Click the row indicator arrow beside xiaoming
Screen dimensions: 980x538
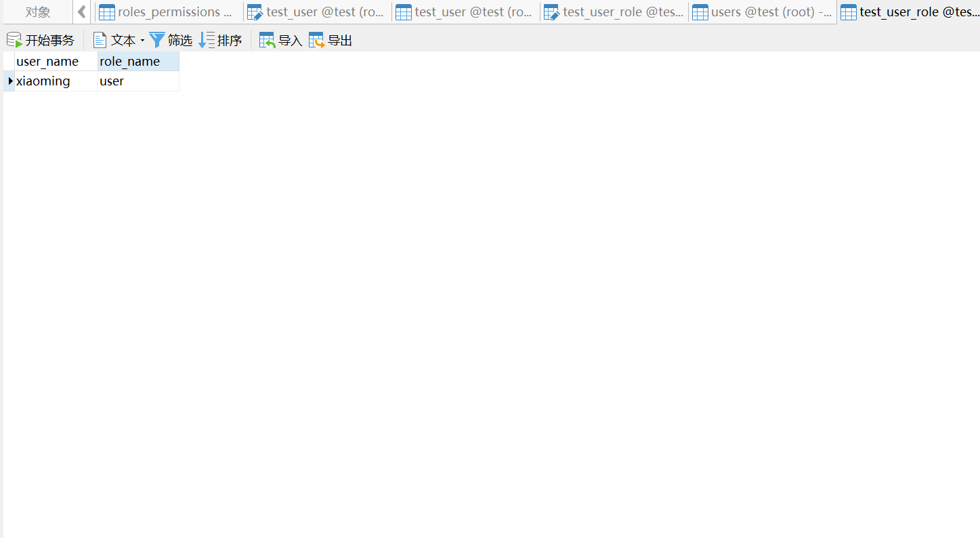click(x=9, y=81)
